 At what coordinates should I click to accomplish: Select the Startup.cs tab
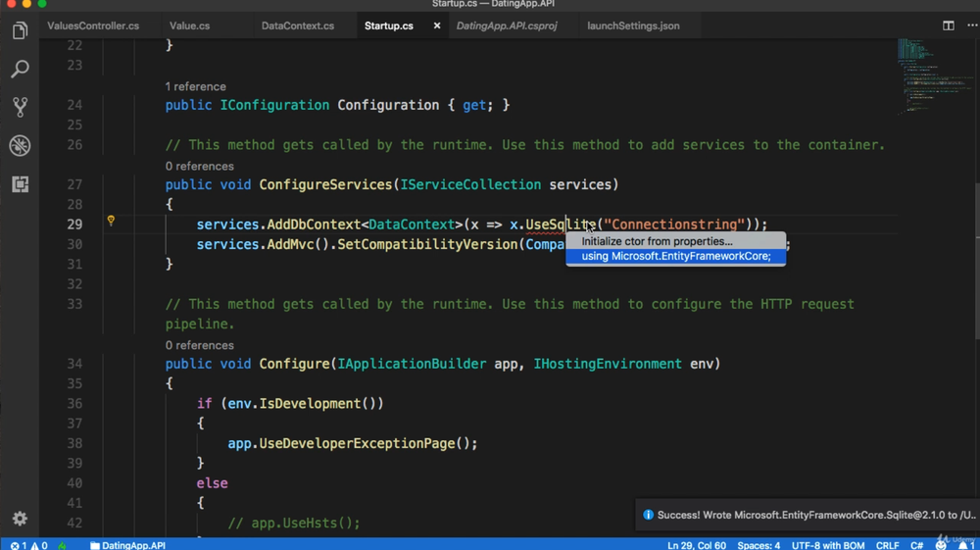coord(389,25)
